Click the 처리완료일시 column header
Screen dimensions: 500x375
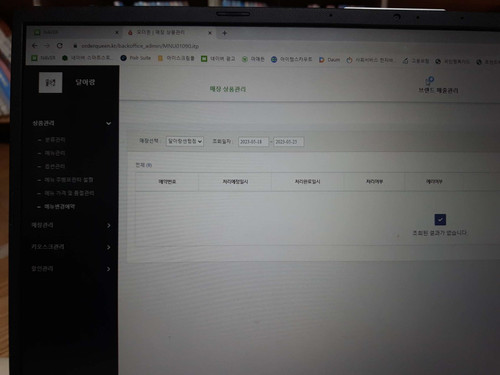pyautogui.click(x=307, y=182)
